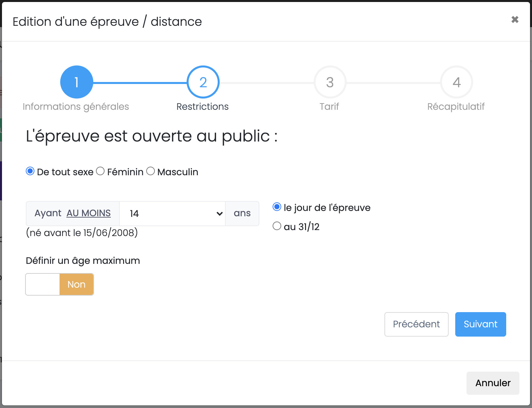Click the 'Récapitulatif' step label
532x408 pixels.
point(456,107)
